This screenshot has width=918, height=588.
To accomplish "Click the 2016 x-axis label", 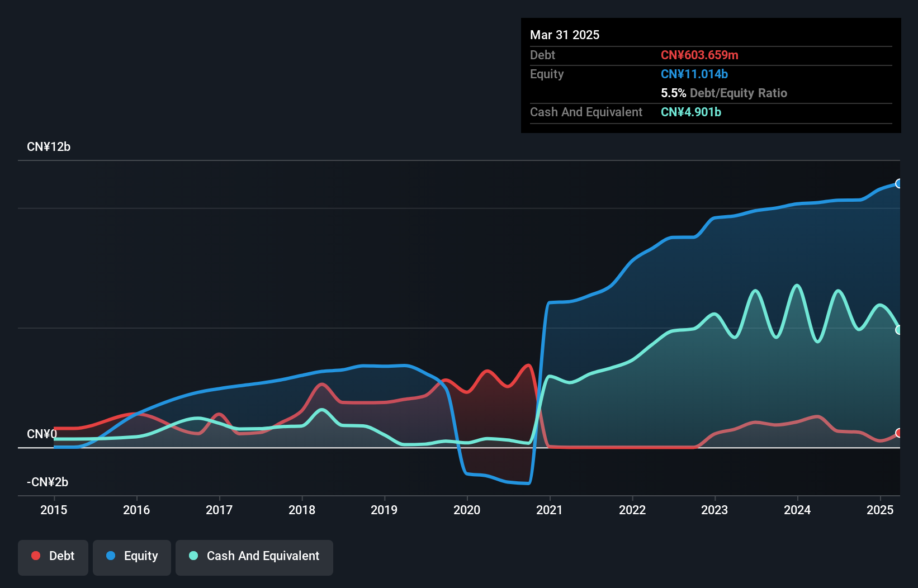I will click(136, 510).
